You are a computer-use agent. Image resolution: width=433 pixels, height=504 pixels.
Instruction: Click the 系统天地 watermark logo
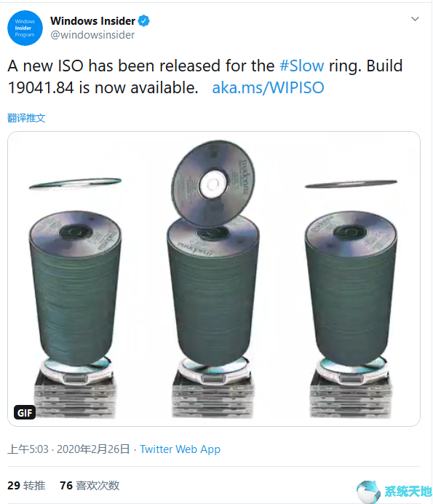(x=368, y=492)
